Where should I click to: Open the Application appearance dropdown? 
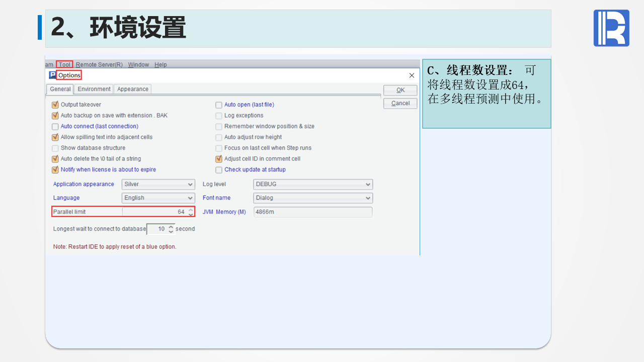158,185
